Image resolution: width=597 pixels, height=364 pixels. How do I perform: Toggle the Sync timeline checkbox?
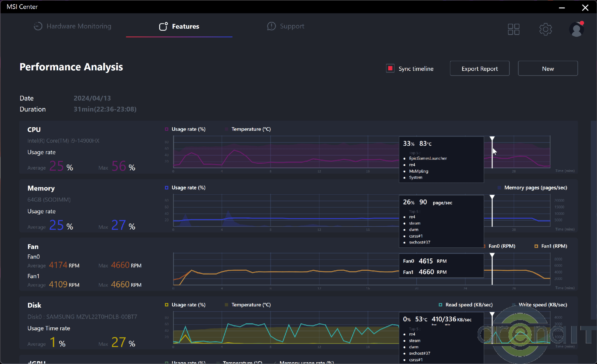(x=390, y=68)
